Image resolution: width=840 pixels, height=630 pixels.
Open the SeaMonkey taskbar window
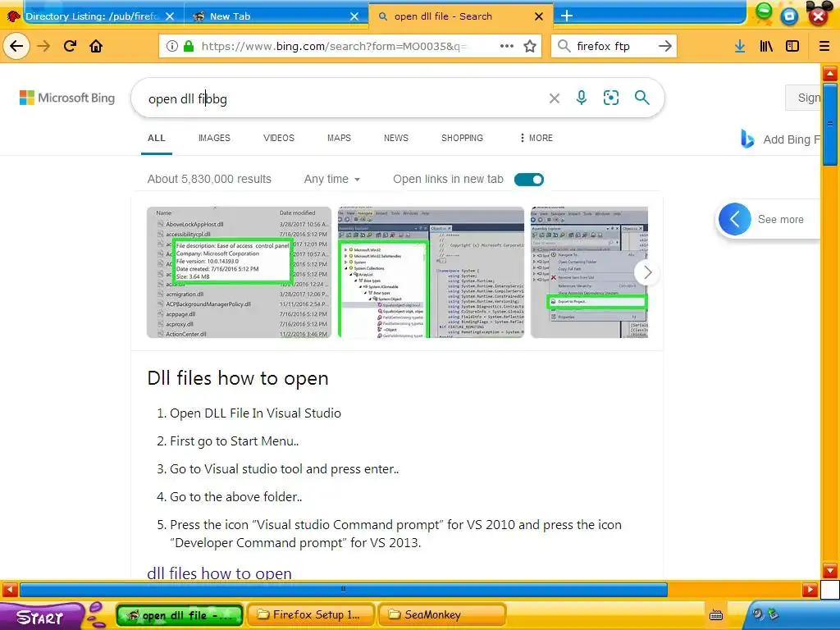(442, 614)
